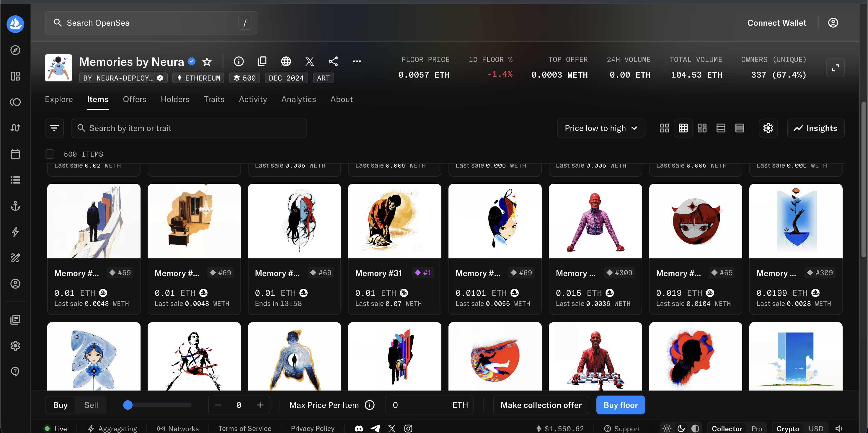Open Memory #31 thumbnail
This screenshot has width=868, height=433.
[394, 221]
